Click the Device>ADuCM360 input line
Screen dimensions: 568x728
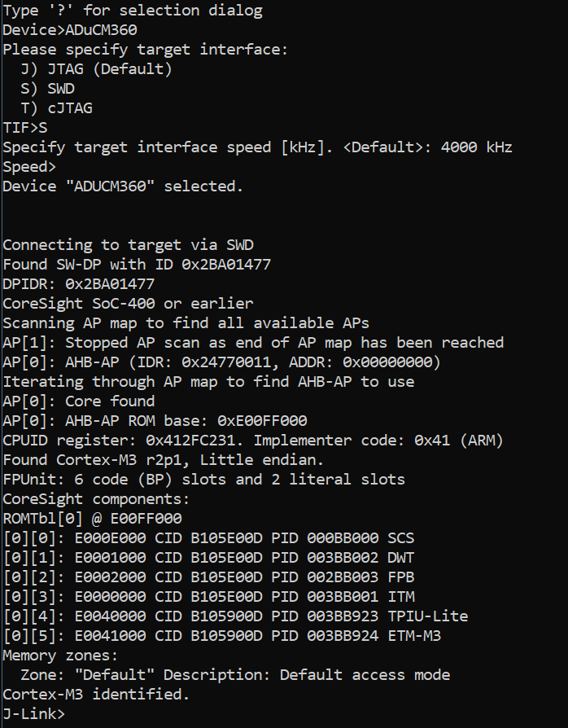click(70, 30)
